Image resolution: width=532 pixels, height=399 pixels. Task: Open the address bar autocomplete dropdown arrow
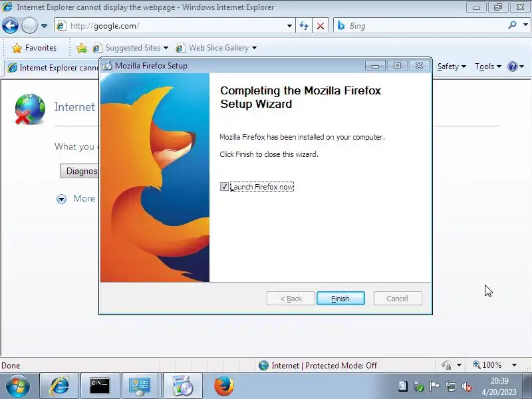click(289, 26)
